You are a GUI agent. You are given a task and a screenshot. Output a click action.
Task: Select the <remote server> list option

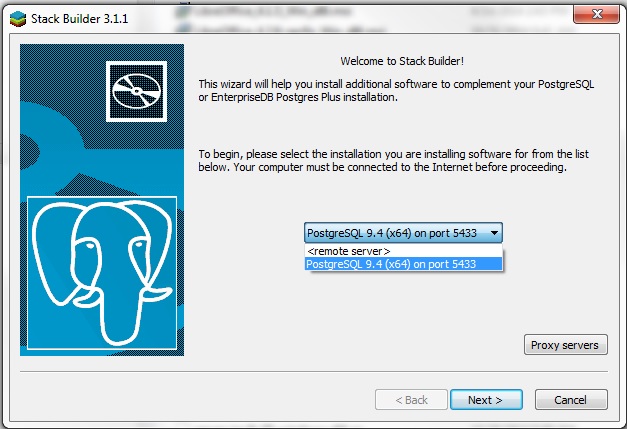coord(403,251)
